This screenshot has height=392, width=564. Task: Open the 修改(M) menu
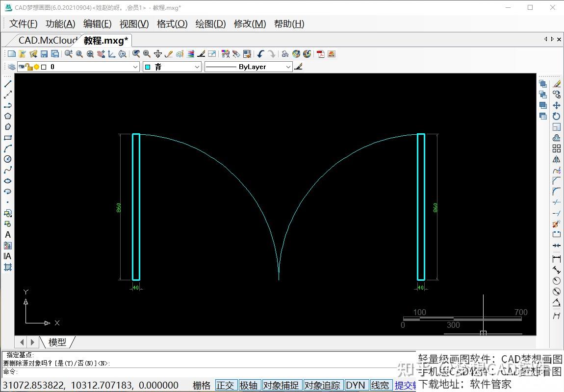click(x=250, y=24)
